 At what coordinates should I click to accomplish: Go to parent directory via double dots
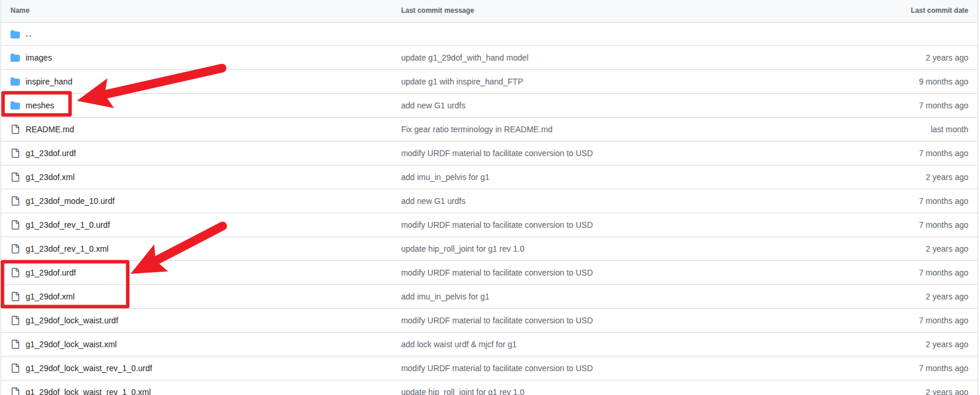coord(29,34)
